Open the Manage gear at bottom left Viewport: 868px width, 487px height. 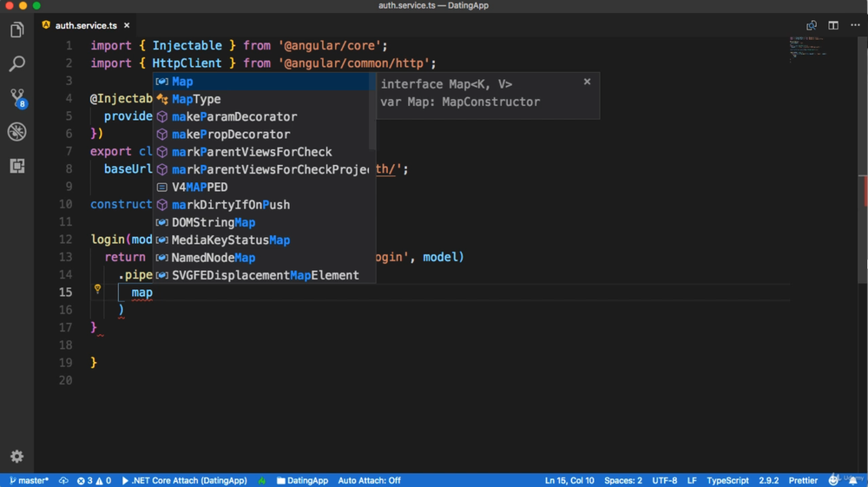17,457
